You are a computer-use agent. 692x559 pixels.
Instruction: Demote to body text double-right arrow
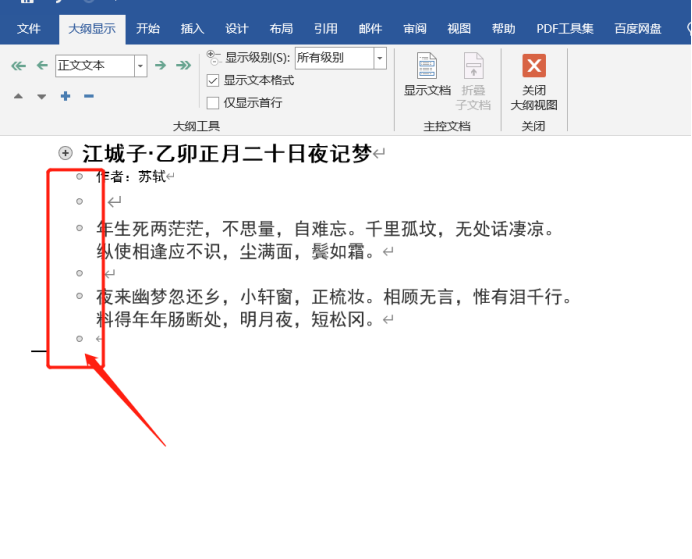pos(183,66)
